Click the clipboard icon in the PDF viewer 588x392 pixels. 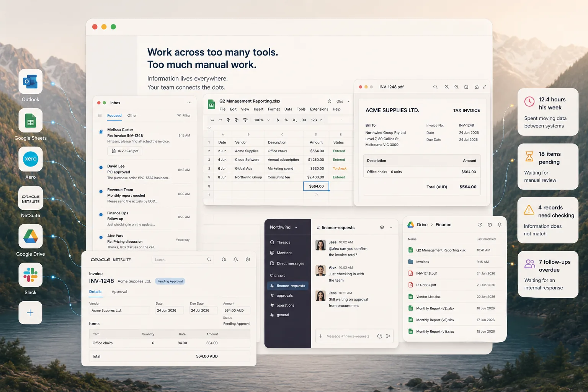tap(466, 87)
